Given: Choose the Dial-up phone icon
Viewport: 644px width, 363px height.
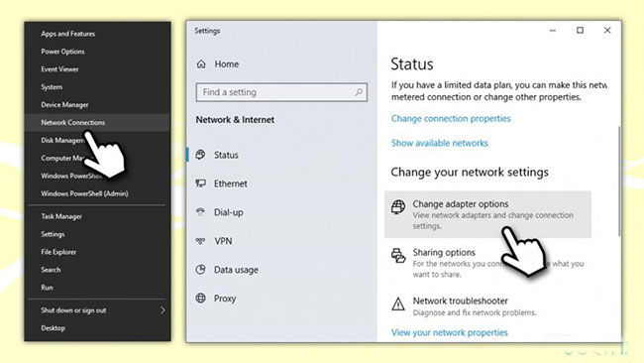Looking at the screenshot, I should pos(200,212).
